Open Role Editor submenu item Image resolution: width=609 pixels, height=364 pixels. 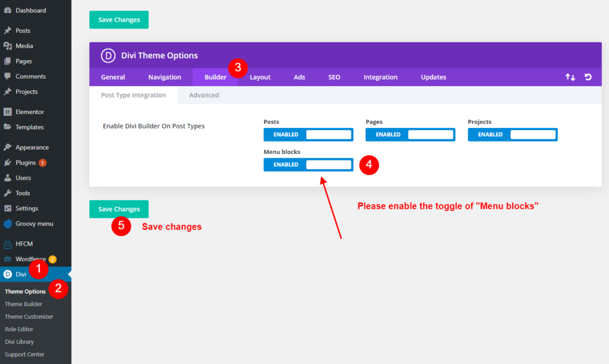pyautogui.click(x=19, y=329)
